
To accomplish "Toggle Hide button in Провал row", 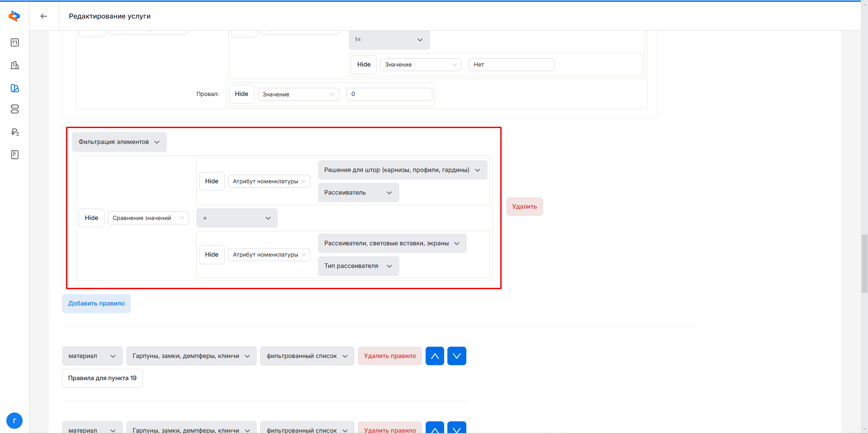I will (242, 94).
